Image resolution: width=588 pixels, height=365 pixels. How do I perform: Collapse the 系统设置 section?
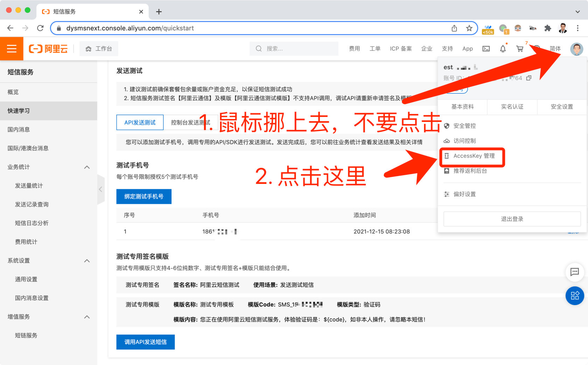[x=87, y=261]
